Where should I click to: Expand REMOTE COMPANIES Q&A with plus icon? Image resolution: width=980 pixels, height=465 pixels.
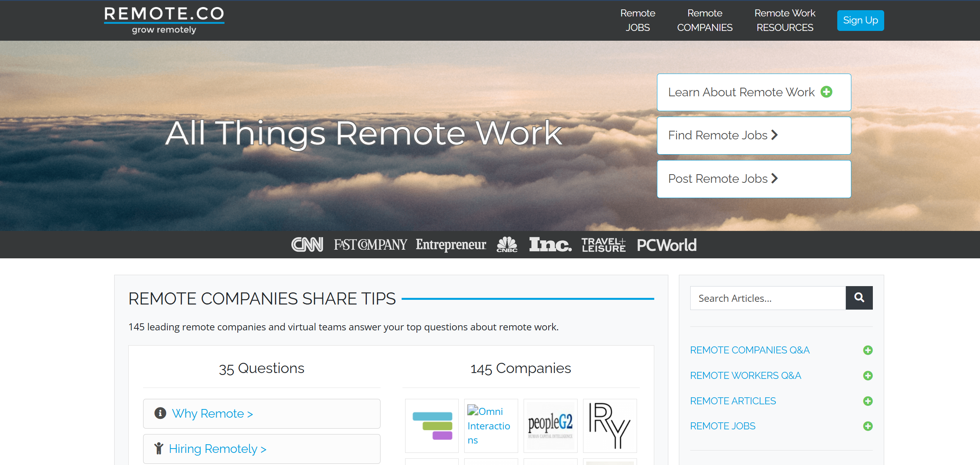click(868, 350)
